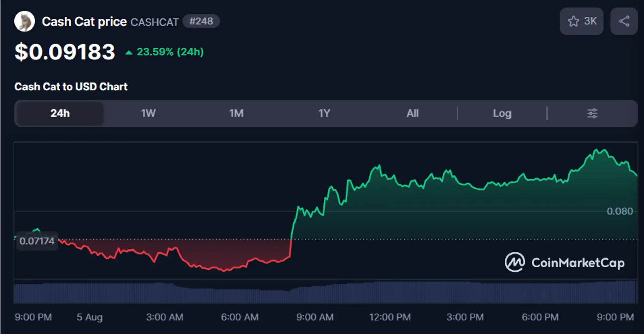Click the 5 Aug date axis marker
Image resolution: width=644 pixels, height=334 pixels.
pos(90,317)
